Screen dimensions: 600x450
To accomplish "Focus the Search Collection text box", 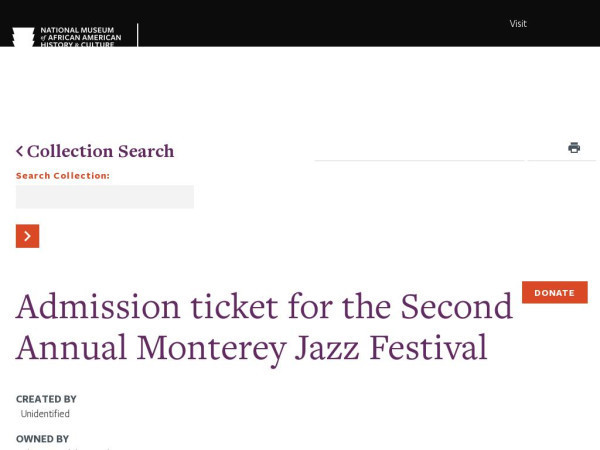I will (105, 197).
